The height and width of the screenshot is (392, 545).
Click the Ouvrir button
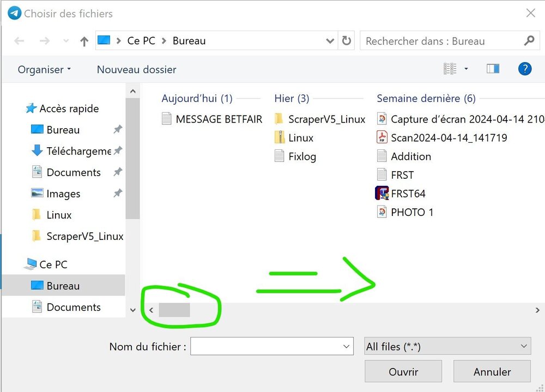pos(403,372)
